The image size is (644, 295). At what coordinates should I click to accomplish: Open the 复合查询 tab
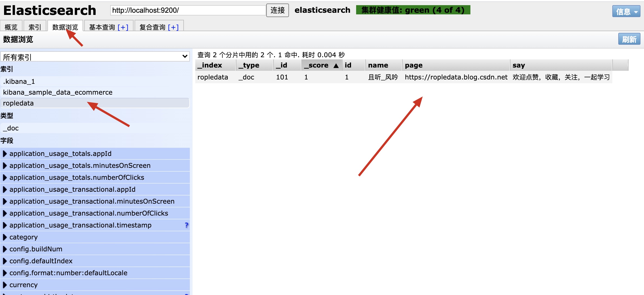152,27
